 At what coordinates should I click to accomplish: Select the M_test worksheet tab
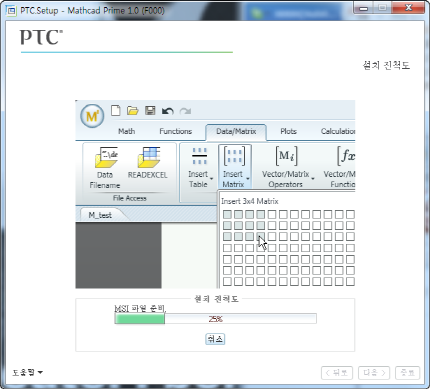click(x=100, y=215)
